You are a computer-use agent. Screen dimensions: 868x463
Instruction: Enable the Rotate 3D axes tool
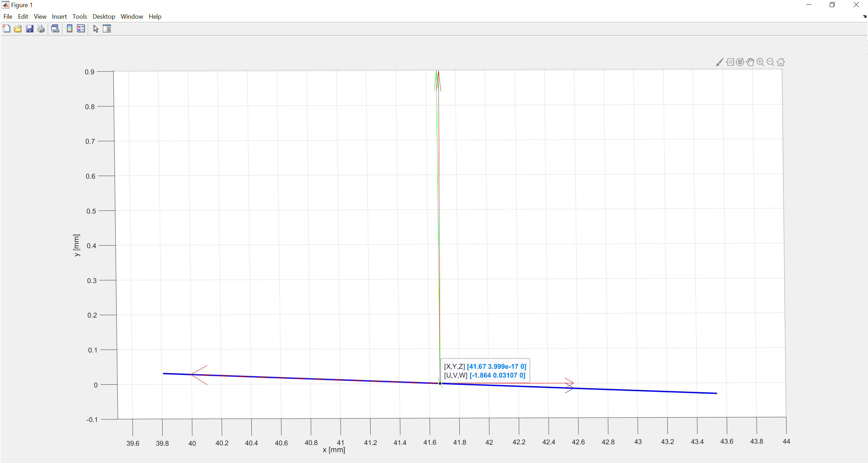coord(740,62)
